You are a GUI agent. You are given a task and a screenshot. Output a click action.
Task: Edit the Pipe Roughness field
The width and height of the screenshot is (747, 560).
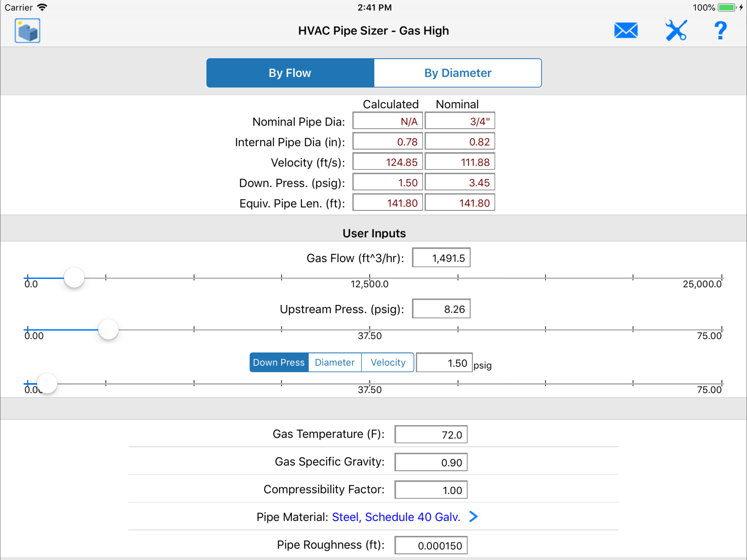431,545
